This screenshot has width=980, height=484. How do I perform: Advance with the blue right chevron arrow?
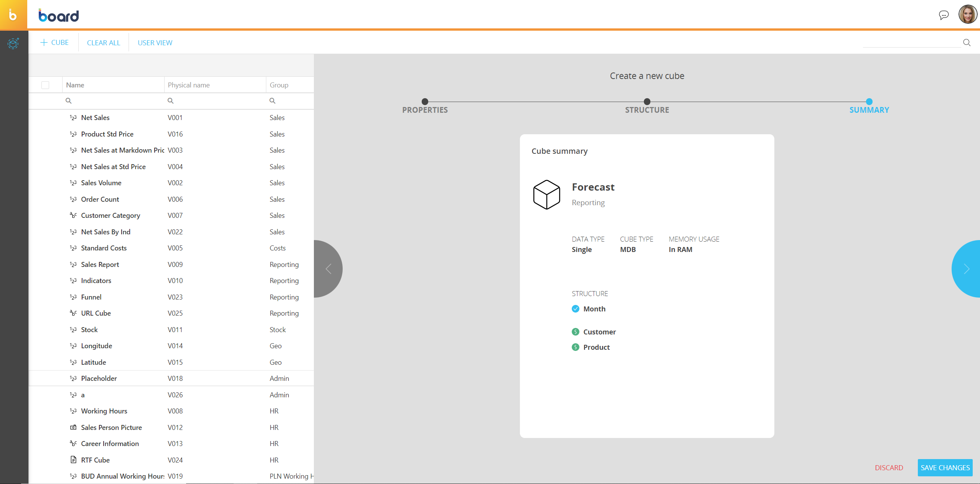click(x=967, y=269)
